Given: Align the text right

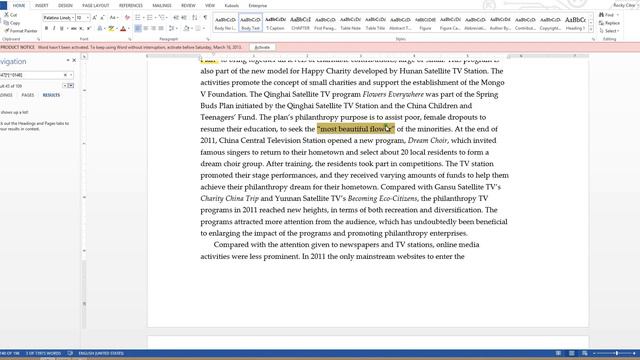Looking at the screenshot, I should tap(153, 29).
